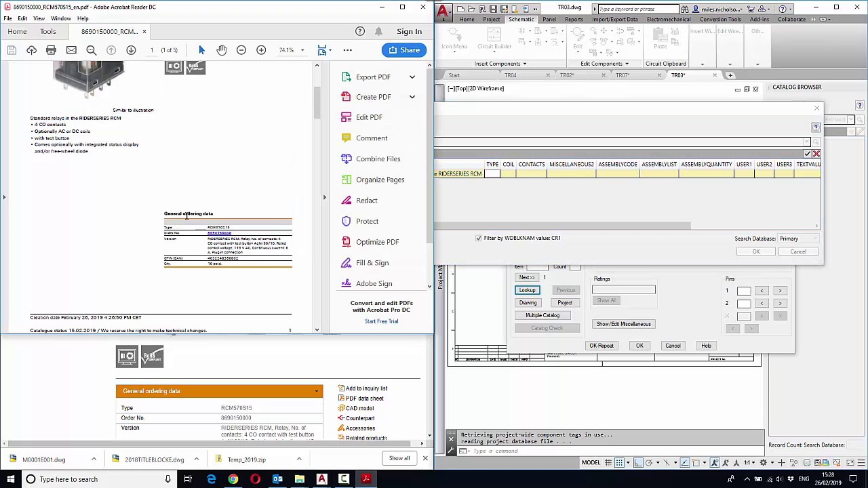868x488 pixels.
Task: Go to next page arrow in Acrobat
Action: click(x=131, y=50)
